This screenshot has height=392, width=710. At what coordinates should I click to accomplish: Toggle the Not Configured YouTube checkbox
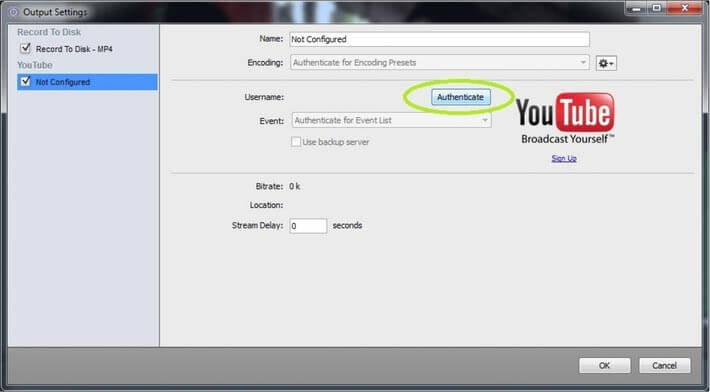(x=26, y=81)
